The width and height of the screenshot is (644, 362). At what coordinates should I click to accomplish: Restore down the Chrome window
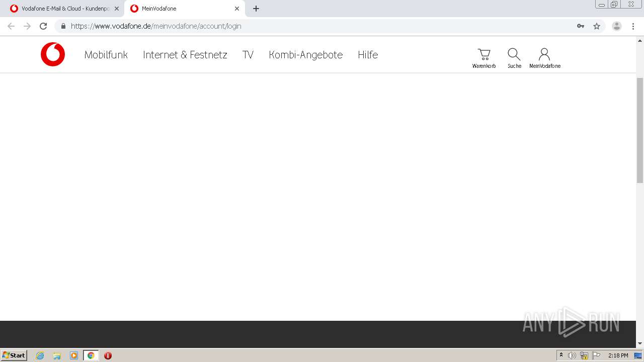[614, 5]
